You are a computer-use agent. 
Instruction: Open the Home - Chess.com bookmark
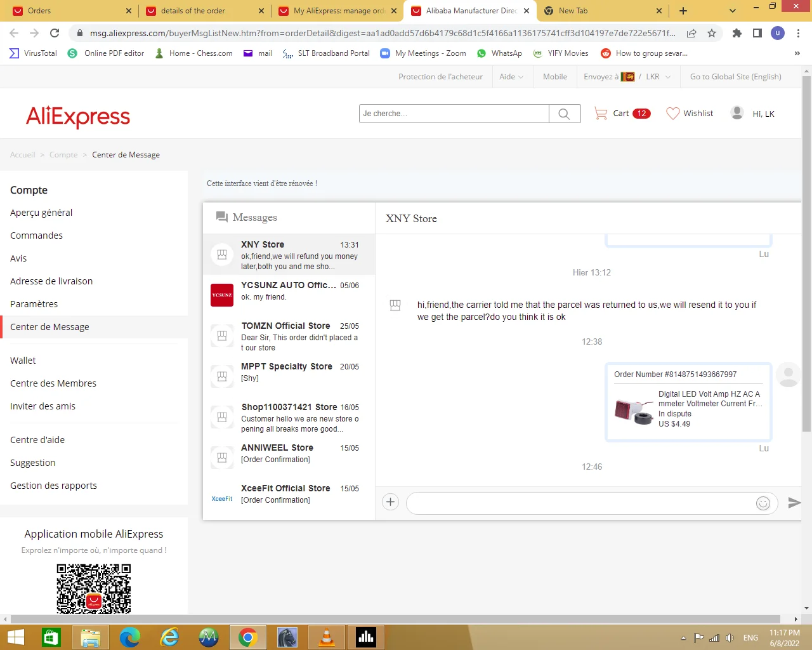click(193, 53)
